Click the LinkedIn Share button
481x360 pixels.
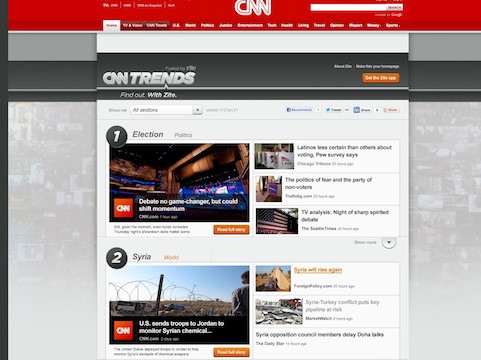[x=362, y=110]
